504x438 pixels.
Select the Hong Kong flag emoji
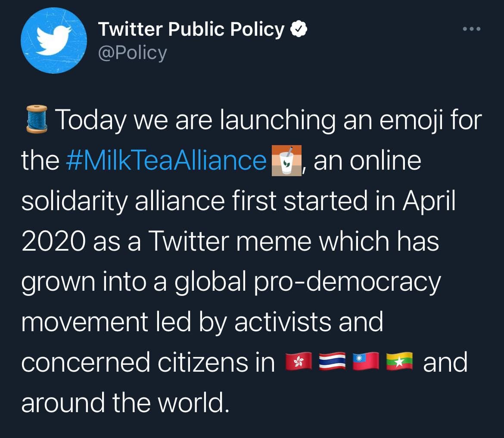coord(298,362)
